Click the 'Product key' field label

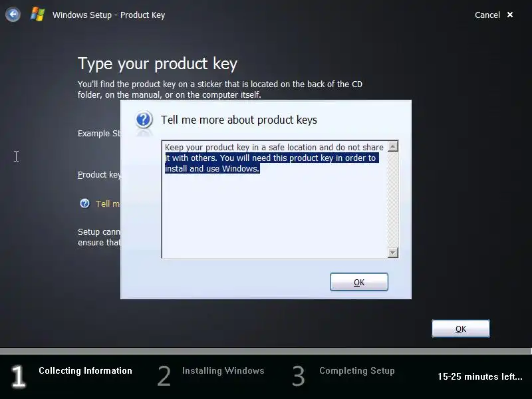tap(99, 175)
